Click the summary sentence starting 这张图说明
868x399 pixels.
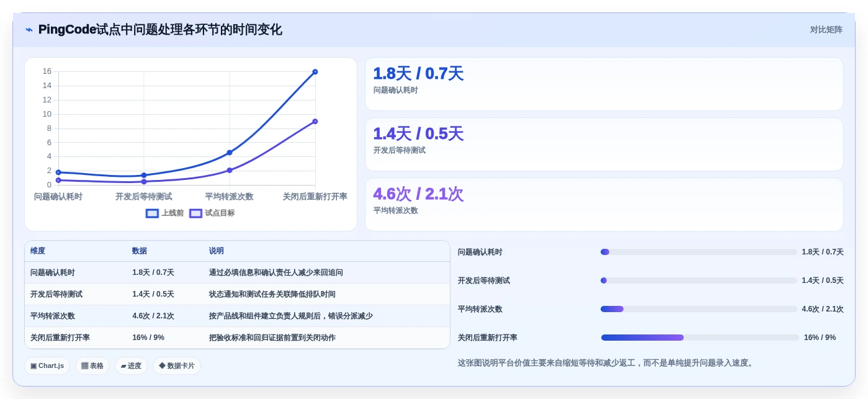(x=606, y=363)
